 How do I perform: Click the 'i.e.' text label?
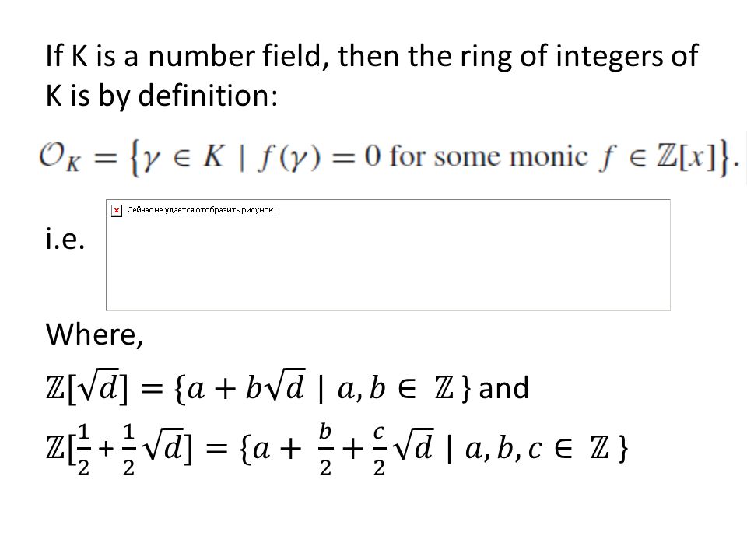tap(65, 238)
